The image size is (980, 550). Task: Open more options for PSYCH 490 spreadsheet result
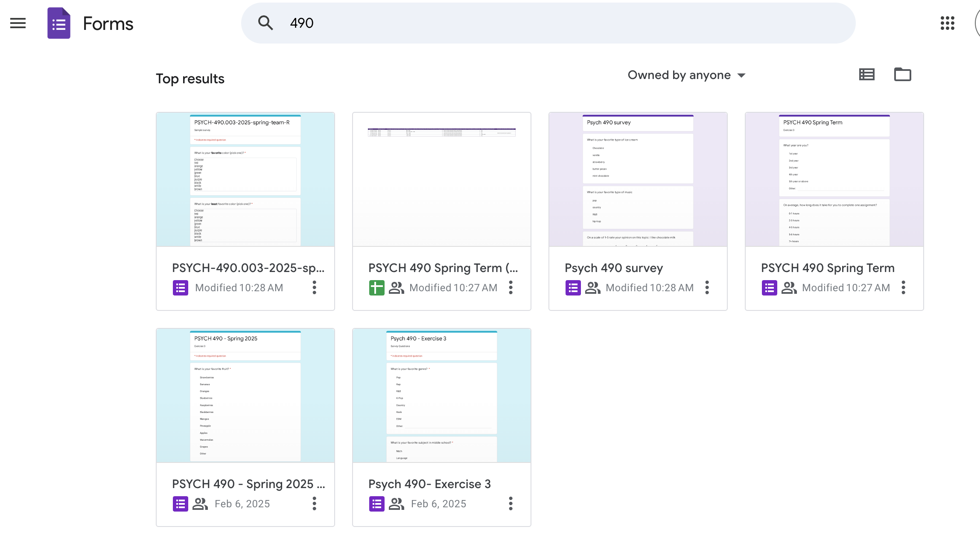coord(510,287)
